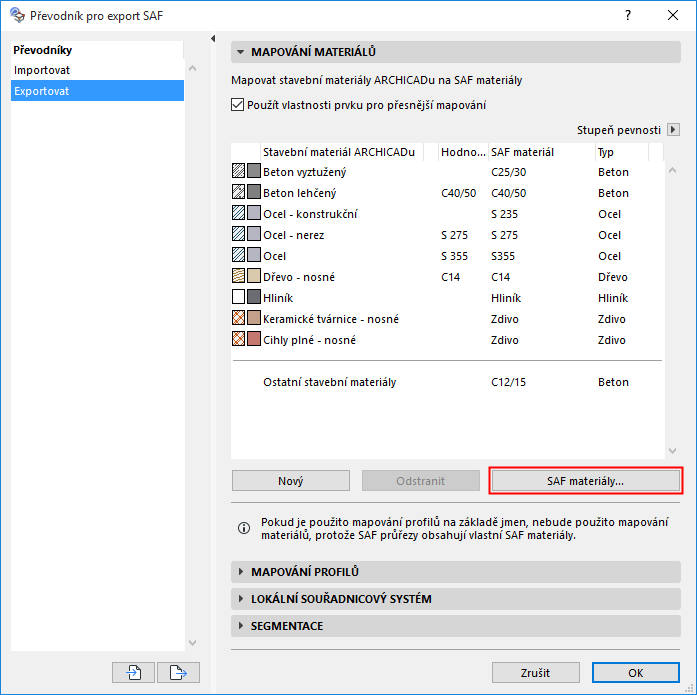
Task: Open the Stupeň pevnosti arrow menu
Action: (x=673, y=130)
